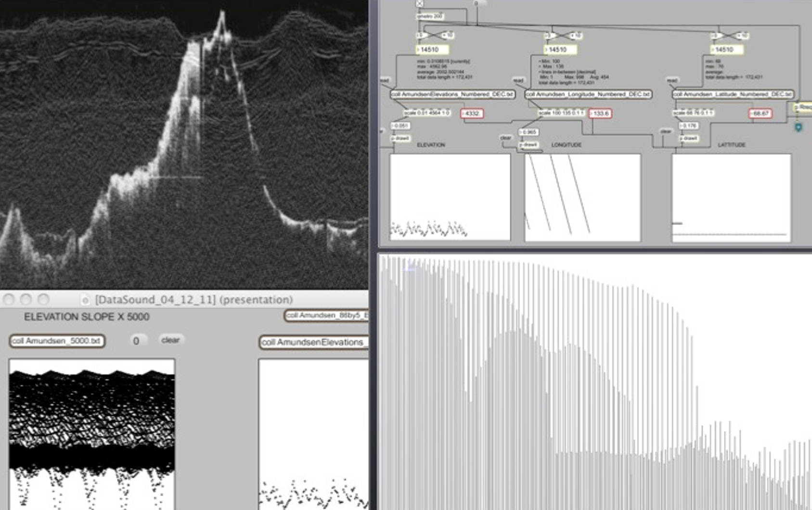The image size is (812, 510).
Task: Select the metro 200 object
Action: point(430,16)
